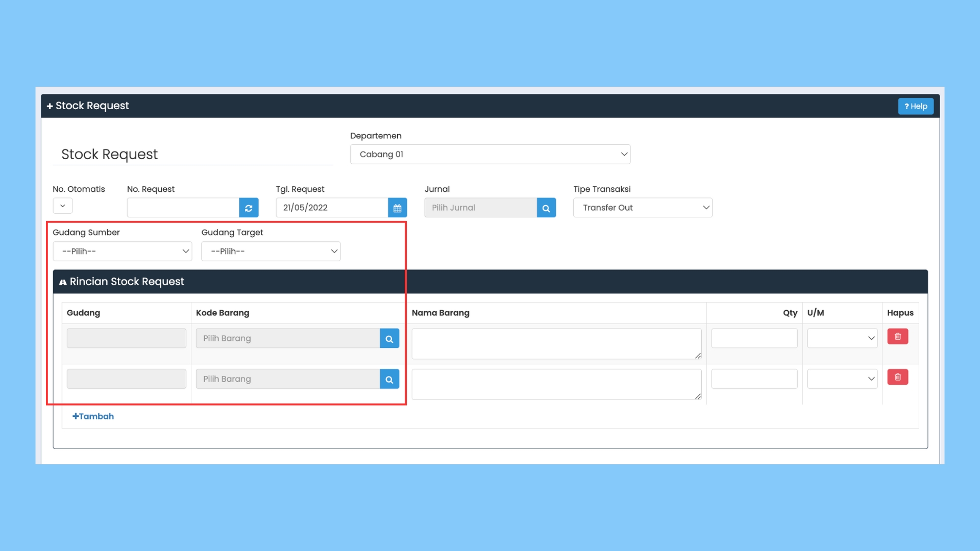Delete the first row with trash icon
Screen dimensions: 980x551
click(x=898, y=336)
